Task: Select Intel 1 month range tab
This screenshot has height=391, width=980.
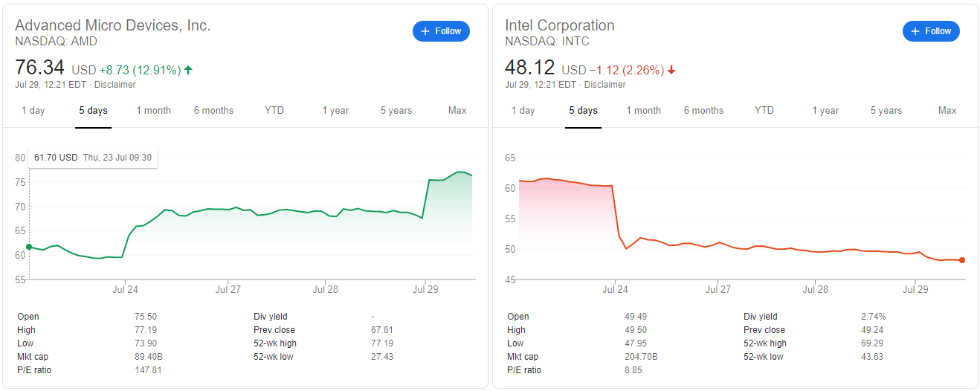Action: [643, 111]
